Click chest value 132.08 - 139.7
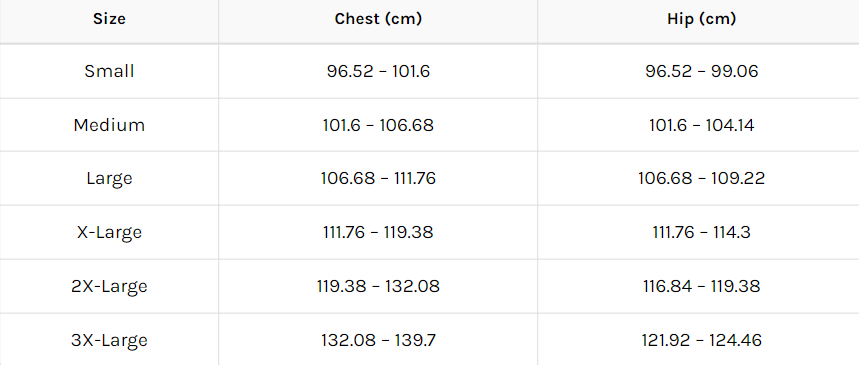The height and width of the screenshot is (365, 859). coord(378,340)
